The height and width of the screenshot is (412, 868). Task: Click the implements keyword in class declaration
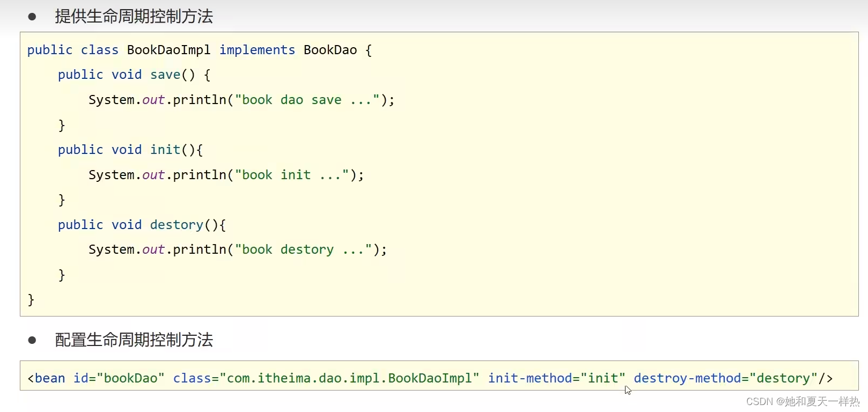click(x=257, y=50)
